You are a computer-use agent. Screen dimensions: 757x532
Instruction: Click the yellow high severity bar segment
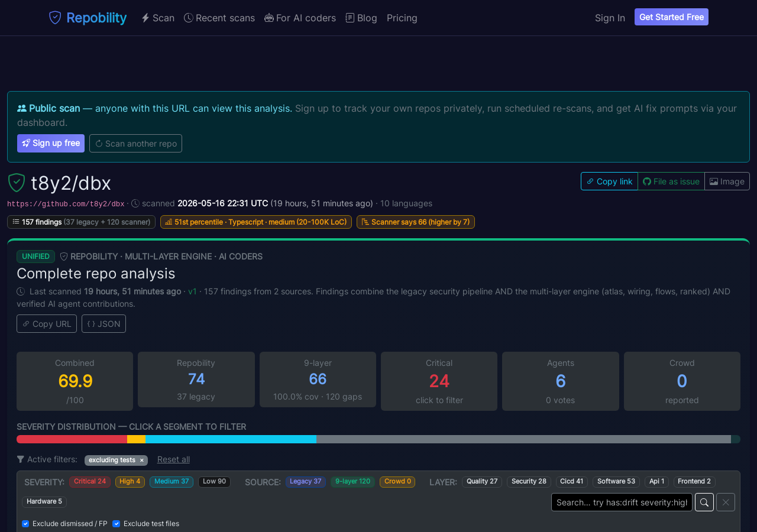136,439
